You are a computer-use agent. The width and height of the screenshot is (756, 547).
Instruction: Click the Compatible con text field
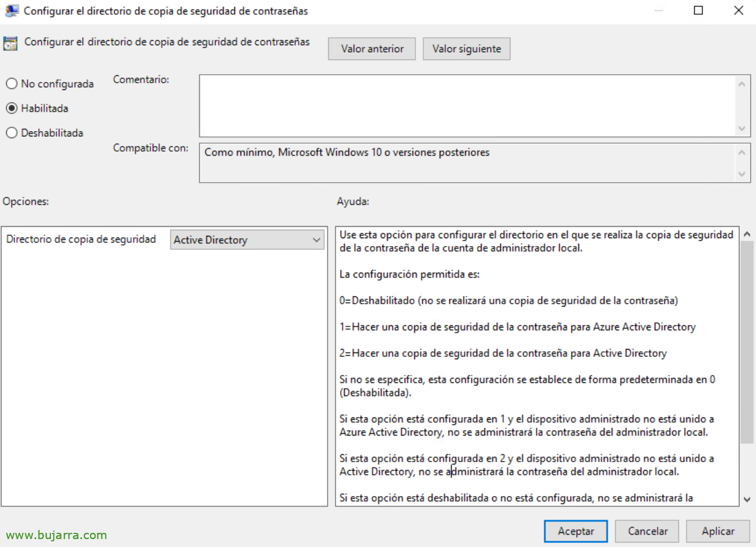point(467,163)
